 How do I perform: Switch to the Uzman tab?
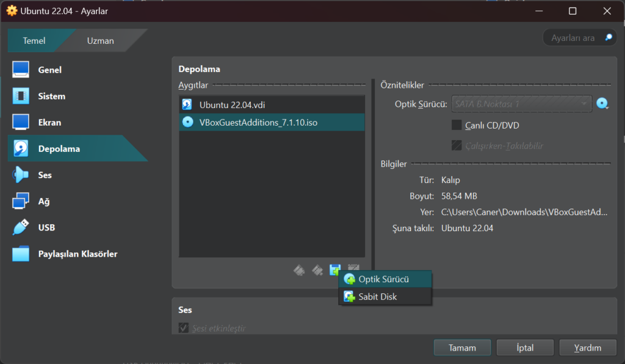101,41
